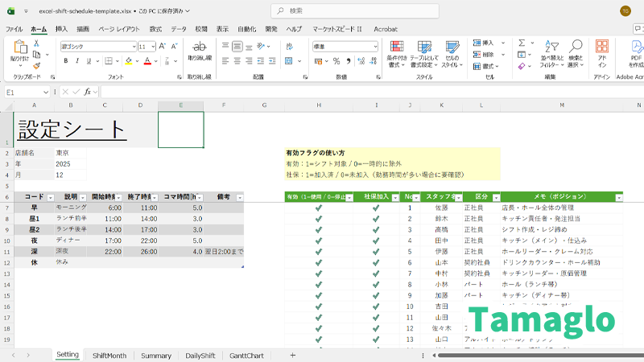Toggle the 有効 checkmark for staff 田中
The width and height of the screenshot is (644, 362).
tap(318, 240)
